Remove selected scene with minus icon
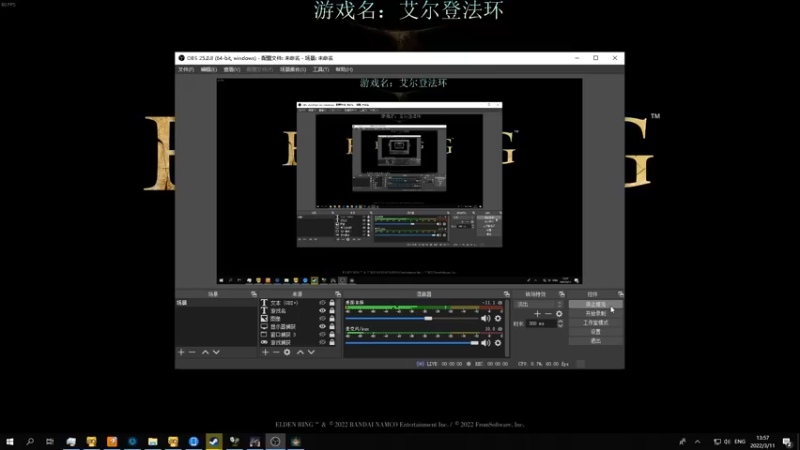Screen dimensions: 800x450 (192, 352)
